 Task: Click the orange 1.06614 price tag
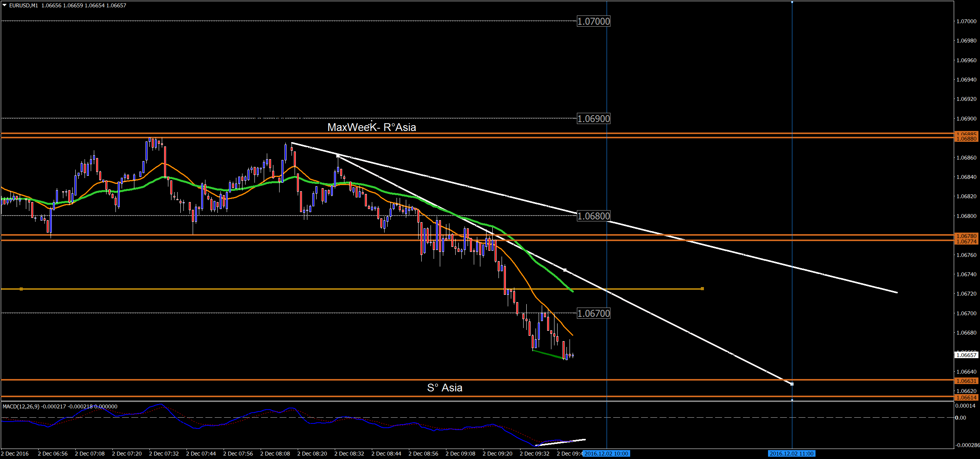point(966,398)
